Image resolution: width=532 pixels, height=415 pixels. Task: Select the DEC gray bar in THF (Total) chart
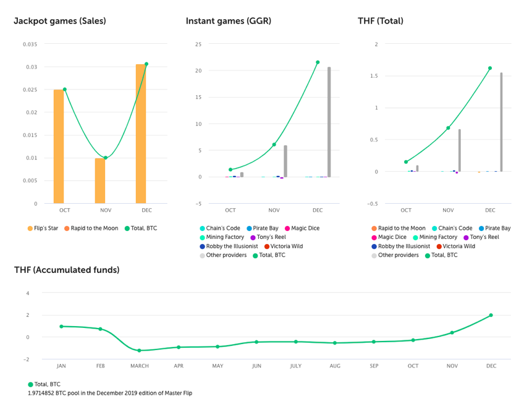click(502, 122)
